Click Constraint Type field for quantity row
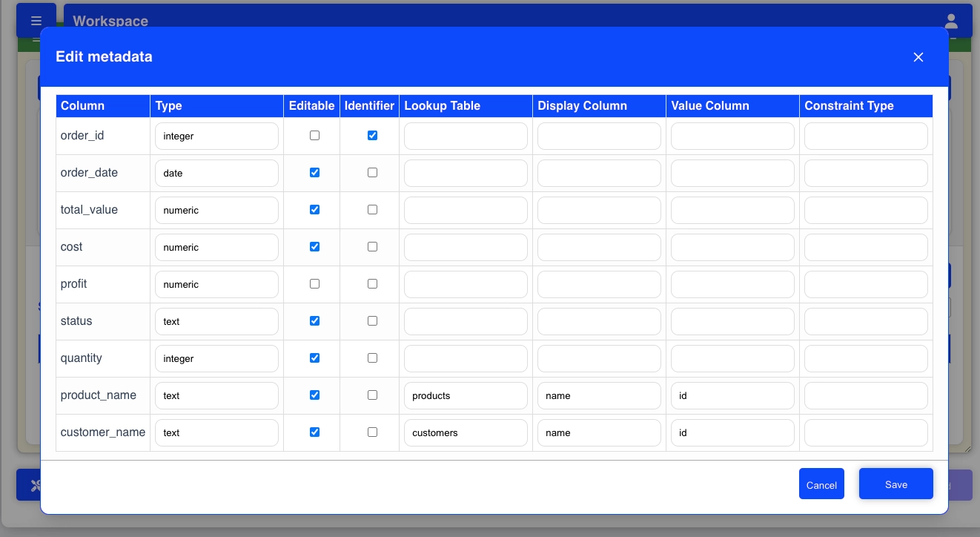 [x=866, y=358]
